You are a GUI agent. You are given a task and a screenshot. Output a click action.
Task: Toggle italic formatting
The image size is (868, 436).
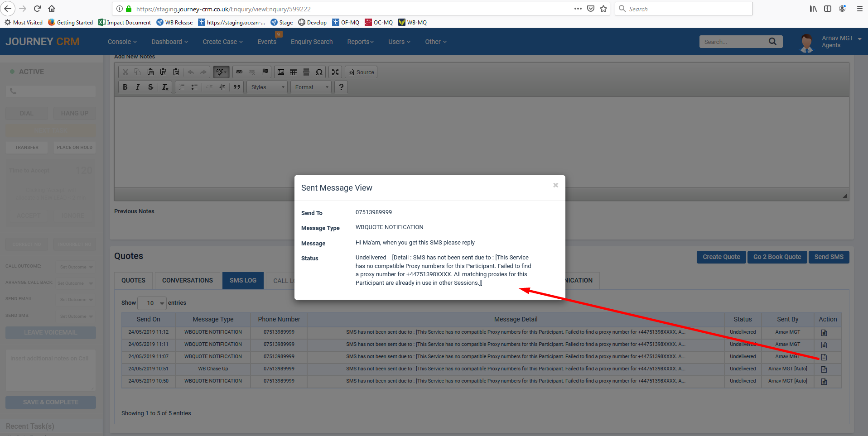[x=138, y=87]
